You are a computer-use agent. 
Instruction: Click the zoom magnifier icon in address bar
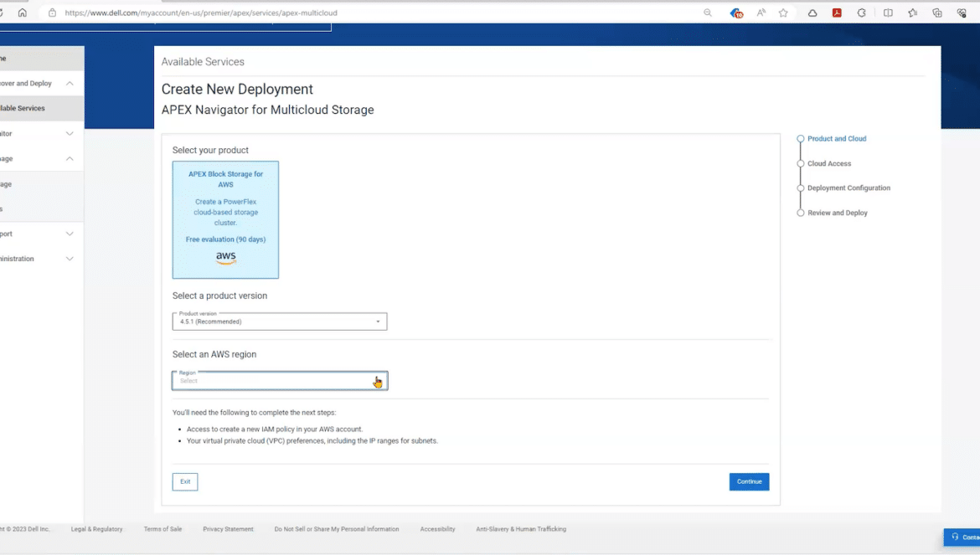(x=708, y=13)
